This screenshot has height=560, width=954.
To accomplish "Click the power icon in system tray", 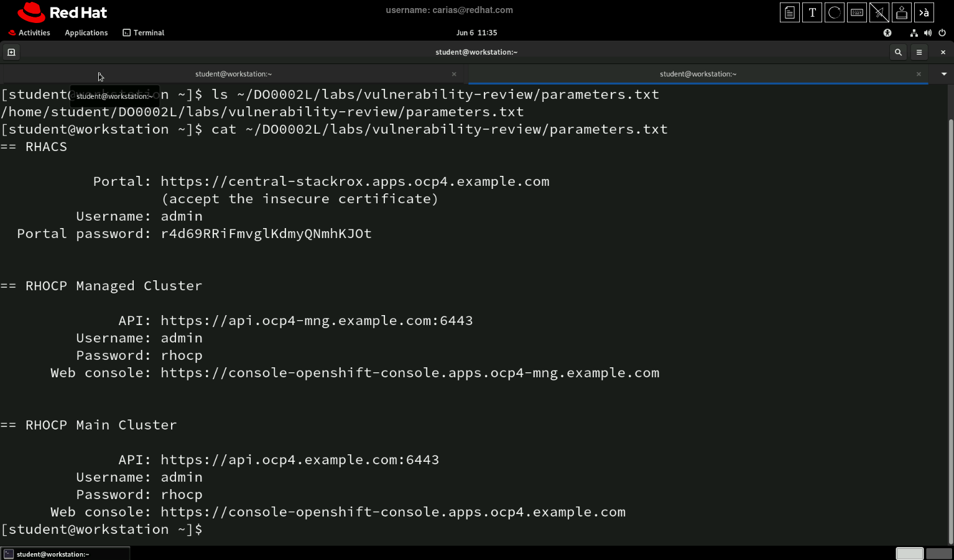I will click(x=942, y=33).
